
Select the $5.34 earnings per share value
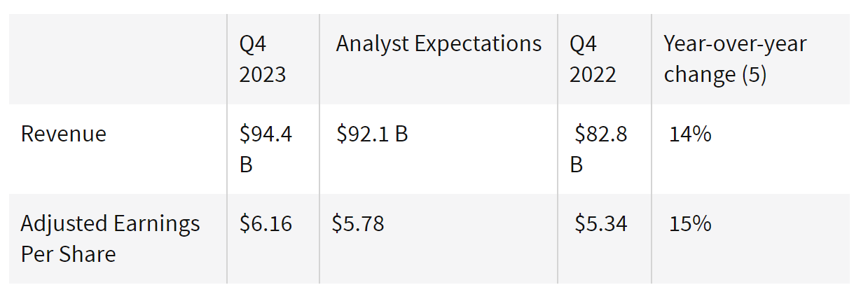point(600,223)
